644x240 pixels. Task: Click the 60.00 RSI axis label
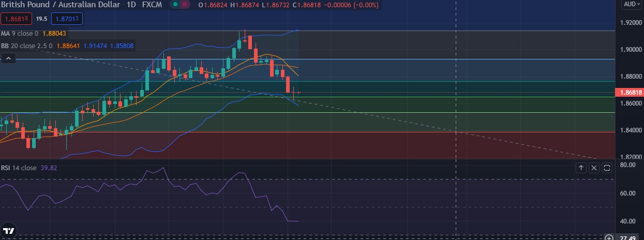pos(627,193)
